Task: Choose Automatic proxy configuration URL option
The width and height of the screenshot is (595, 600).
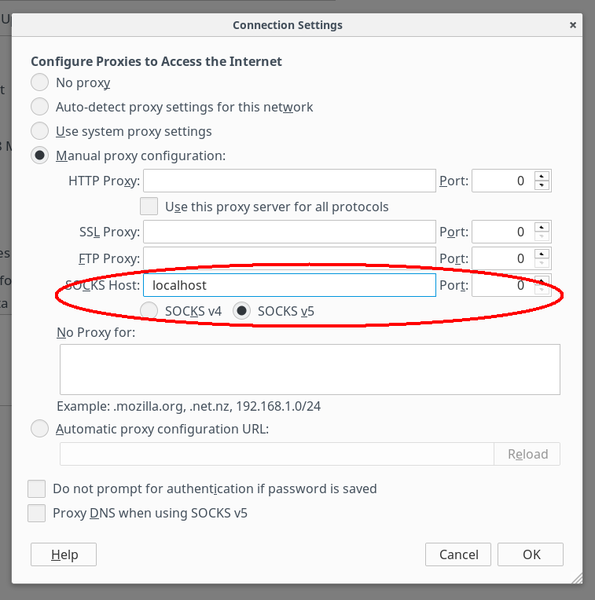Action: pyautogui.click(x=39, y=429)
